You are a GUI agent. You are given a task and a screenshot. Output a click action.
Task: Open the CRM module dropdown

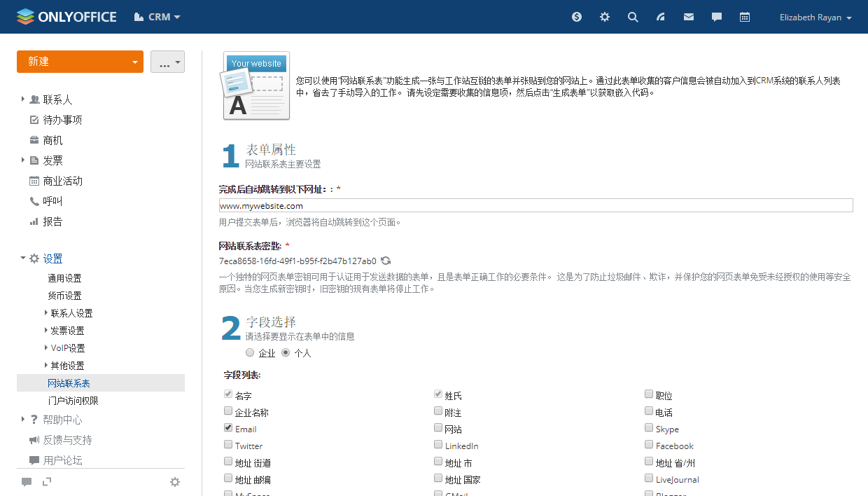(157, 17)
